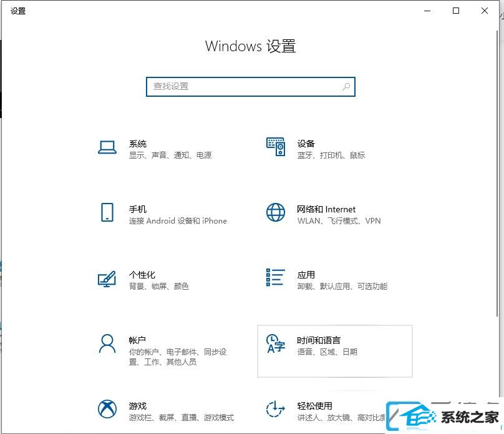Click text 游戏栏、截屏、直播、游戏模式

[x=182, y=417]
